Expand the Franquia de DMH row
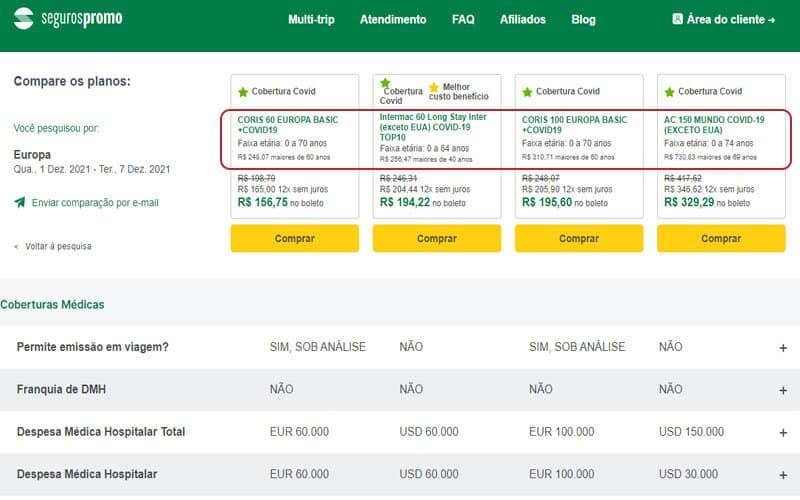Screen dimensions: 800x500 coord(783,390)
